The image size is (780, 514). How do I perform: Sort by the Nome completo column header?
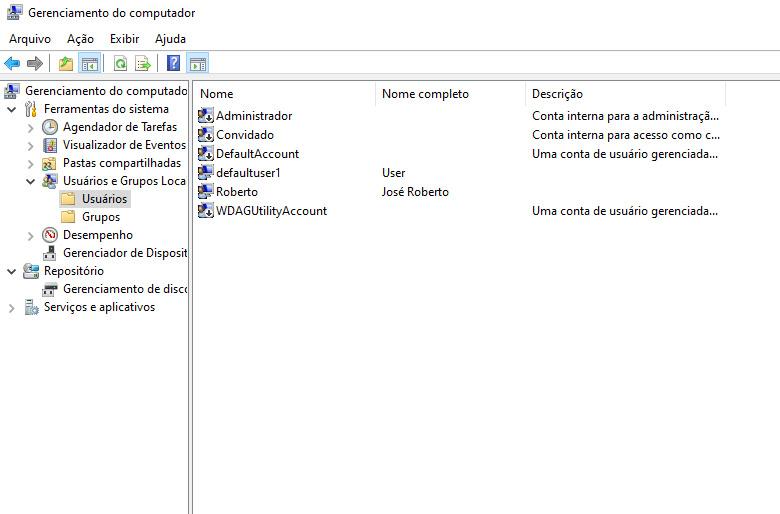[451, 94]
